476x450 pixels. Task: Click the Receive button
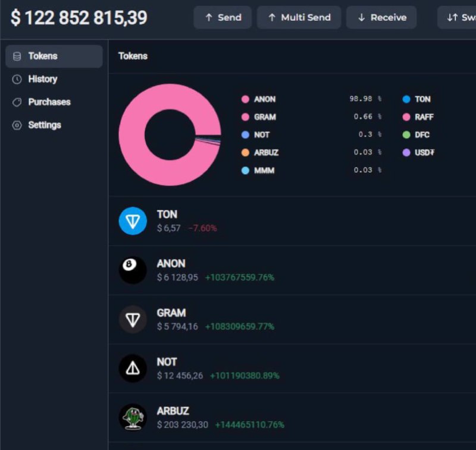[381, 18]
